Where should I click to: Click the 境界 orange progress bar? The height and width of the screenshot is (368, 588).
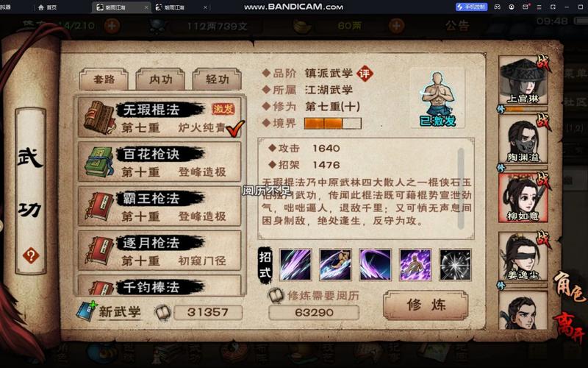(333, 123)
